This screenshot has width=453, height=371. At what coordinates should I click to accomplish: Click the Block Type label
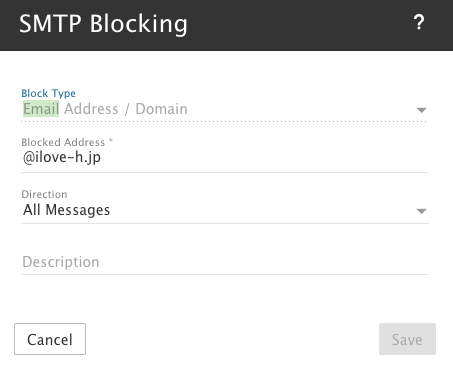coord(49,93)
